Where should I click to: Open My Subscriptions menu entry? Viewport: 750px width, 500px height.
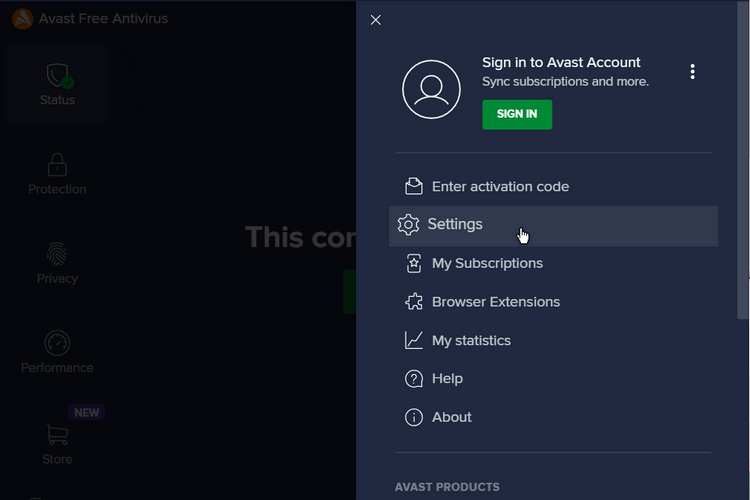(553, 263)
